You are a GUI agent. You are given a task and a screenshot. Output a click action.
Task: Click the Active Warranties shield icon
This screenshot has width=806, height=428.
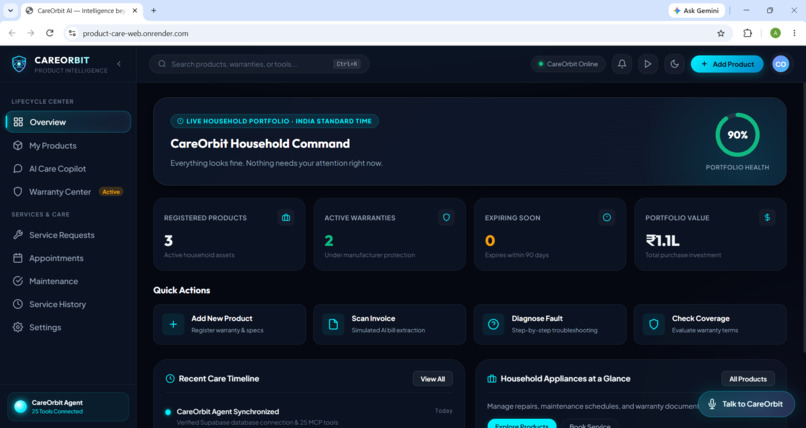click(446, 218)
